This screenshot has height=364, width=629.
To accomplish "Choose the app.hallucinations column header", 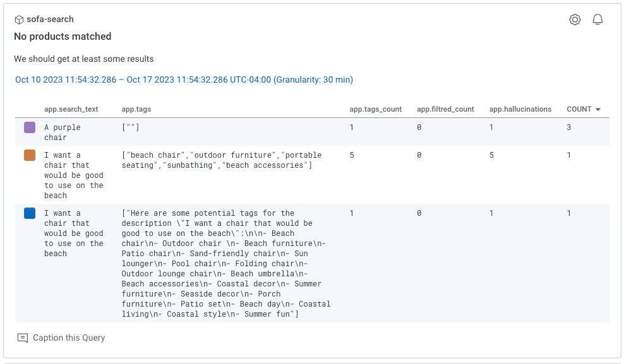I will [x=520, y=109].
